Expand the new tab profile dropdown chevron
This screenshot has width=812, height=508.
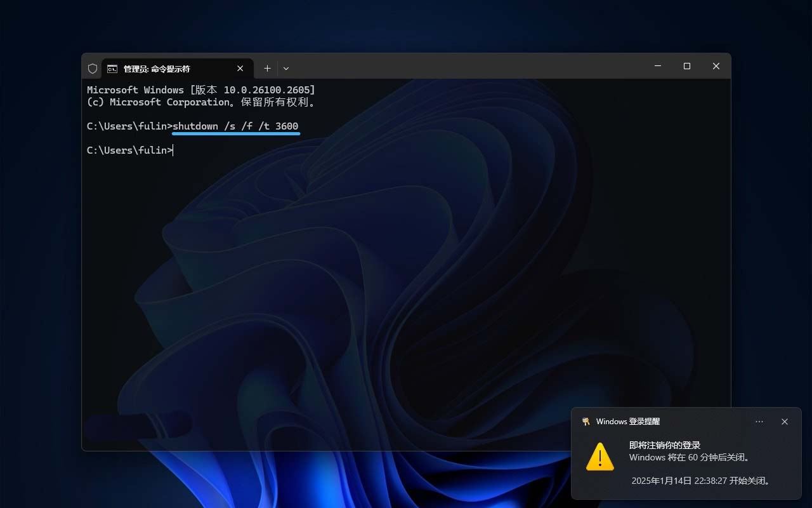tap(286, 69)
